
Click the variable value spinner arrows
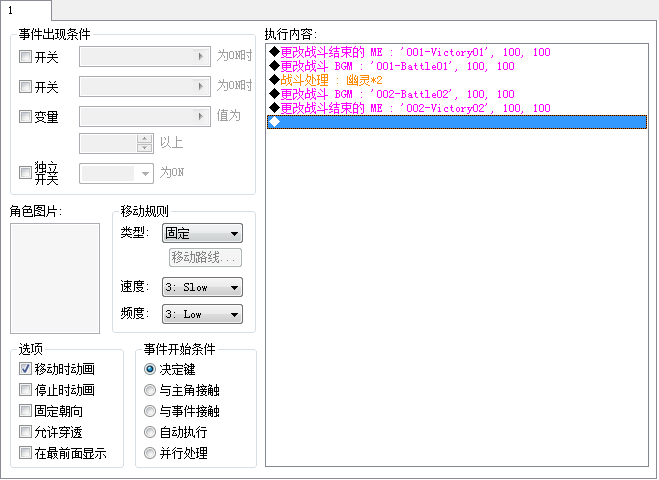(145, 143)
